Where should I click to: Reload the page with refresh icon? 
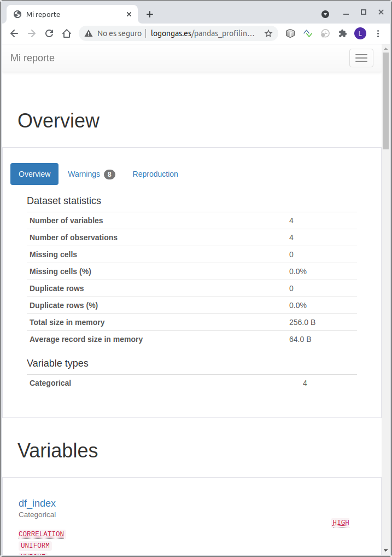point(49,33)
